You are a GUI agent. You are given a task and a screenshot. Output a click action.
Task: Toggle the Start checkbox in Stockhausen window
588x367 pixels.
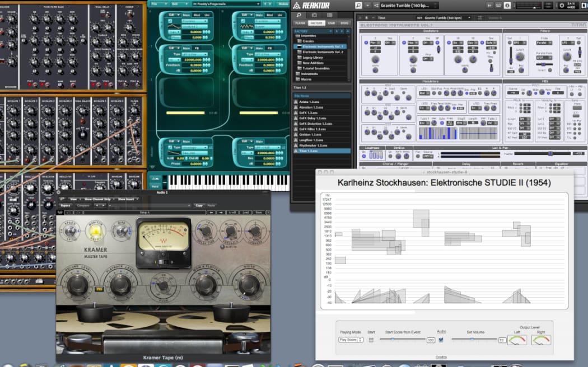coord(371,340)
